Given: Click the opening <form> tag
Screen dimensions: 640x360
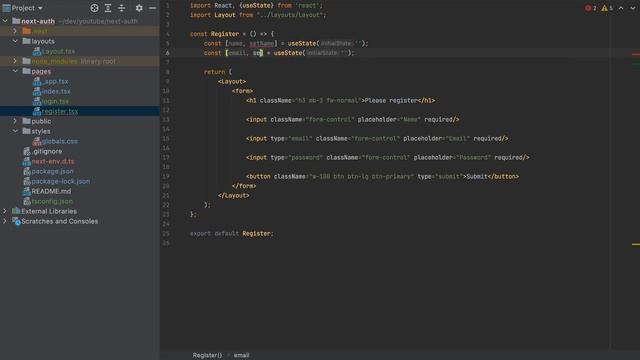Looking at the screenshot, I should pos(242,91).
